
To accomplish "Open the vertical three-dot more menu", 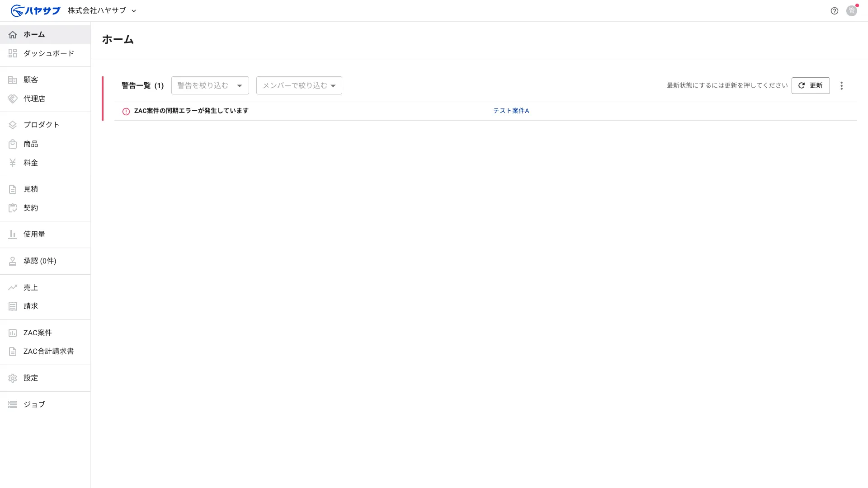I will [841, 86].
